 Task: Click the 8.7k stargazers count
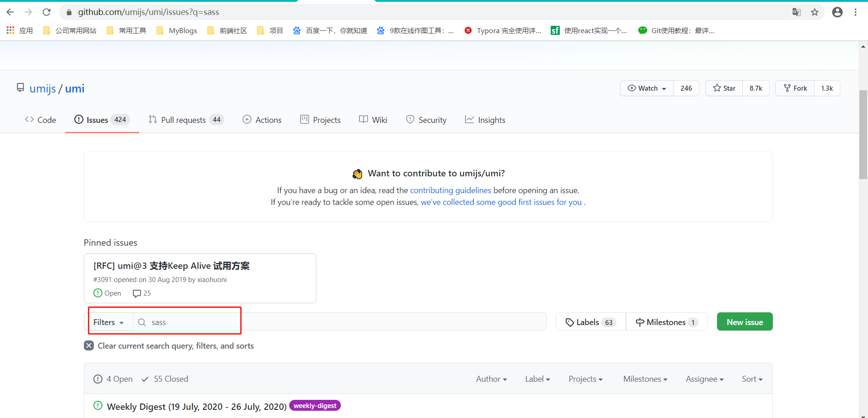[756, 88]
